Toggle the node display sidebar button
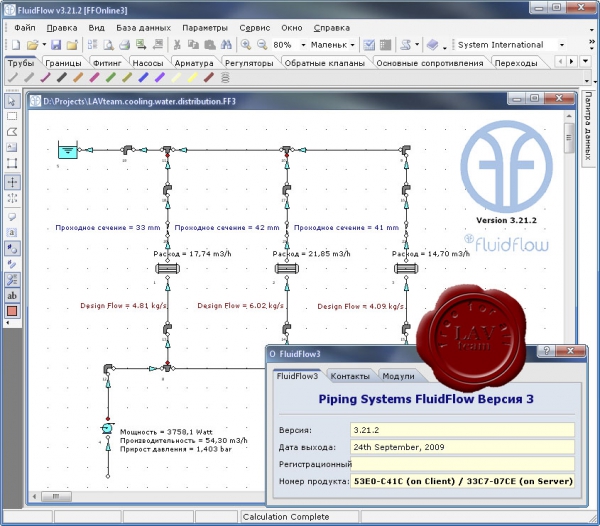600x526 pixels. [12, 249]
